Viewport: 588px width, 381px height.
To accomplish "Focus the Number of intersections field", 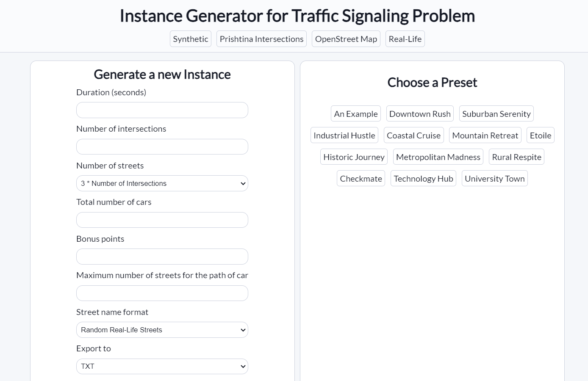I will (162, 147).
